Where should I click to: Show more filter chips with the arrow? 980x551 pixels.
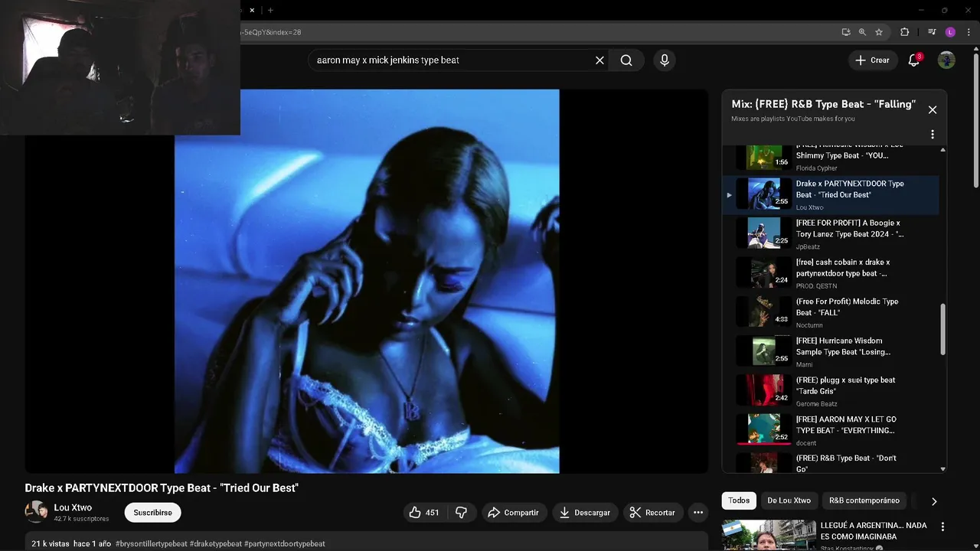tap(934, 501)
